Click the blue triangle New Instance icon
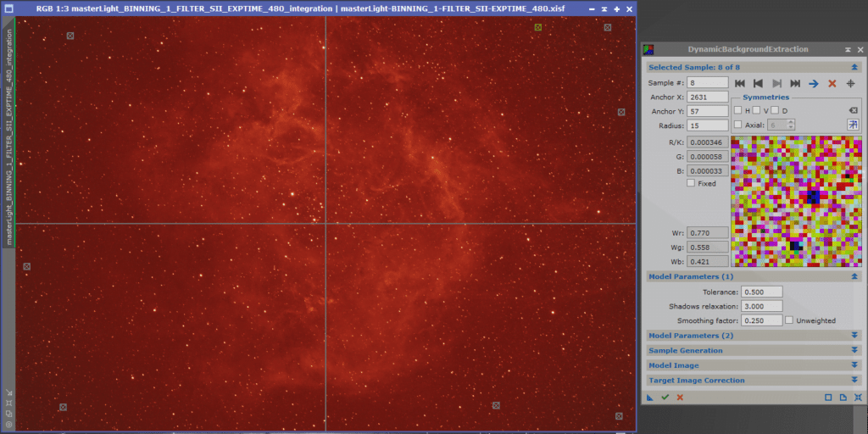 650,398
